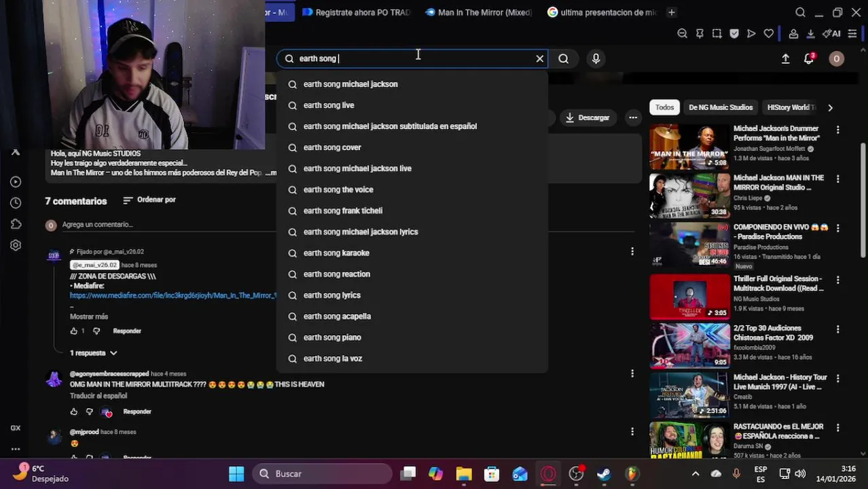Pick suggestion 'earth song the voice'
The width and height of the screenshot is (868, 489).
tap(412, 189)
